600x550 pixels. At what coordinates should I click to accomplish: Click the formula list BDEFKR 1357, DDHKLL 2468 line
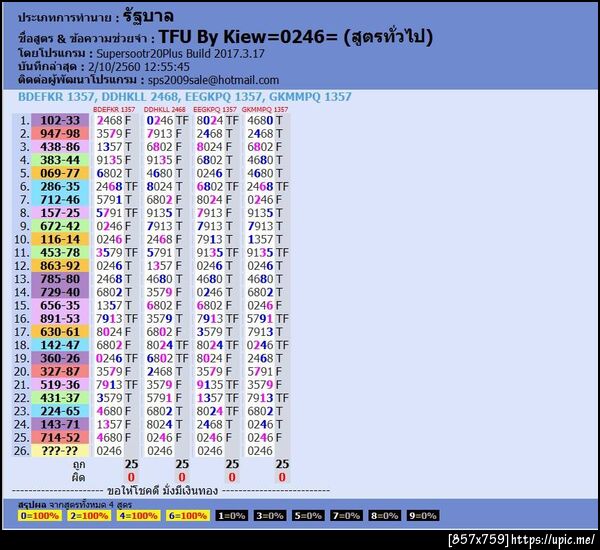pos(184,97)
